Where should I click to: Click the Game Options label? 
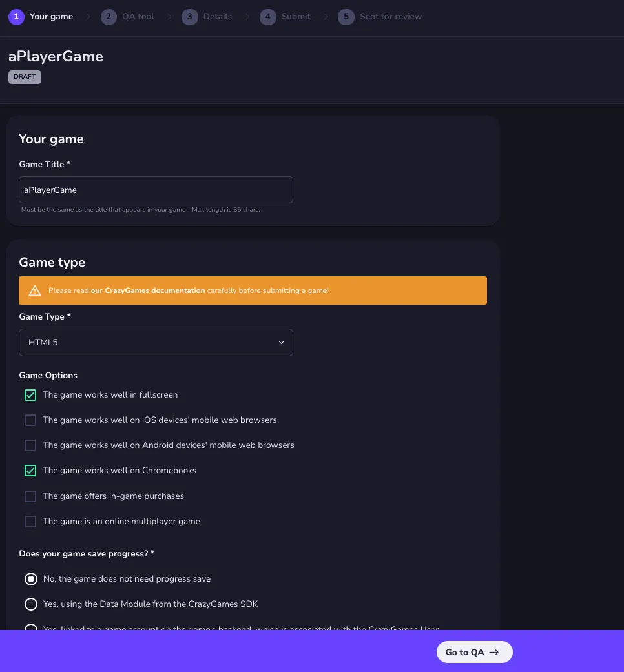(x=48, y=376)
